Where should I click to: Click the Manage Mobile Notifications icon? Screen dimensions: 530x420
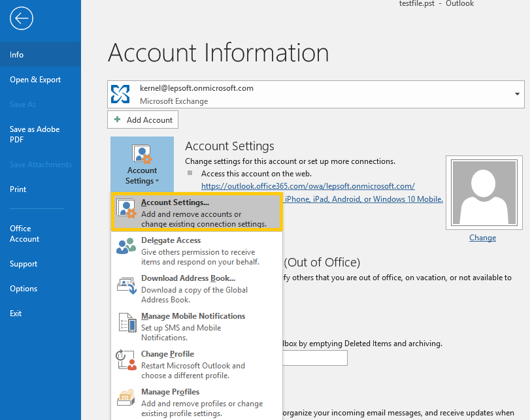[x=127, y=323]
